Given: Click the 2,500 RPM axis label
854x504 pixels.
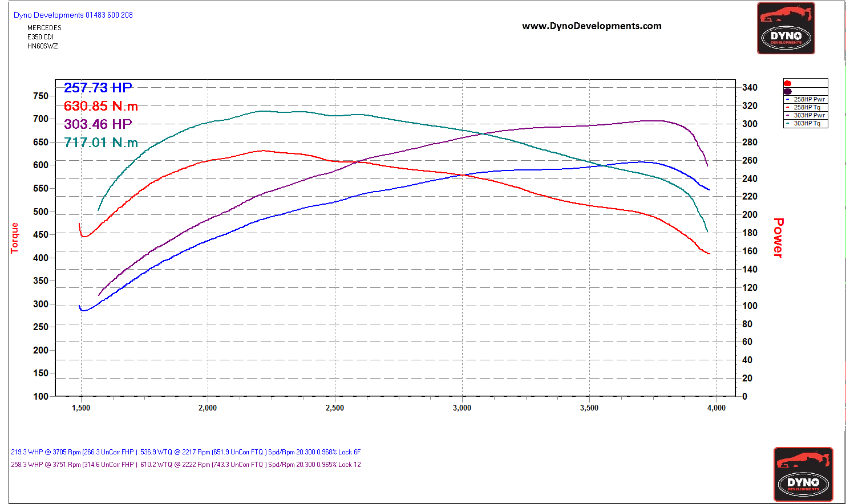Looking at the screenshot, I should [x=335, y=408].
